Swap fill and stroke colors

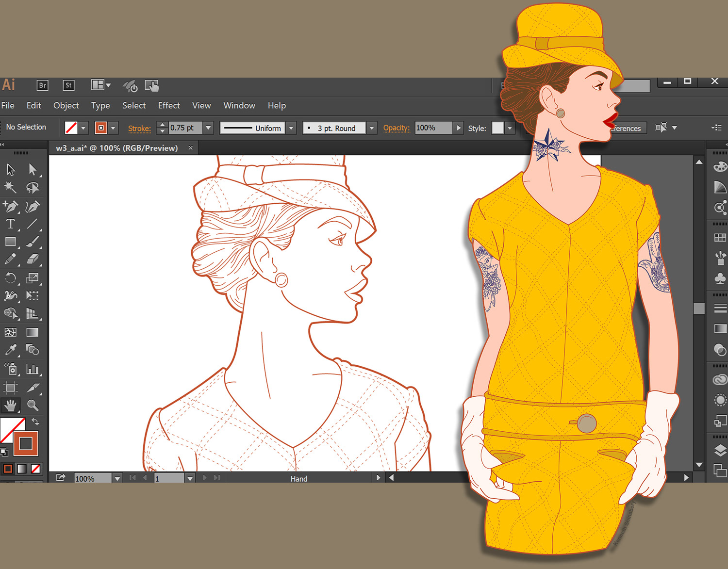coord(35,422)
